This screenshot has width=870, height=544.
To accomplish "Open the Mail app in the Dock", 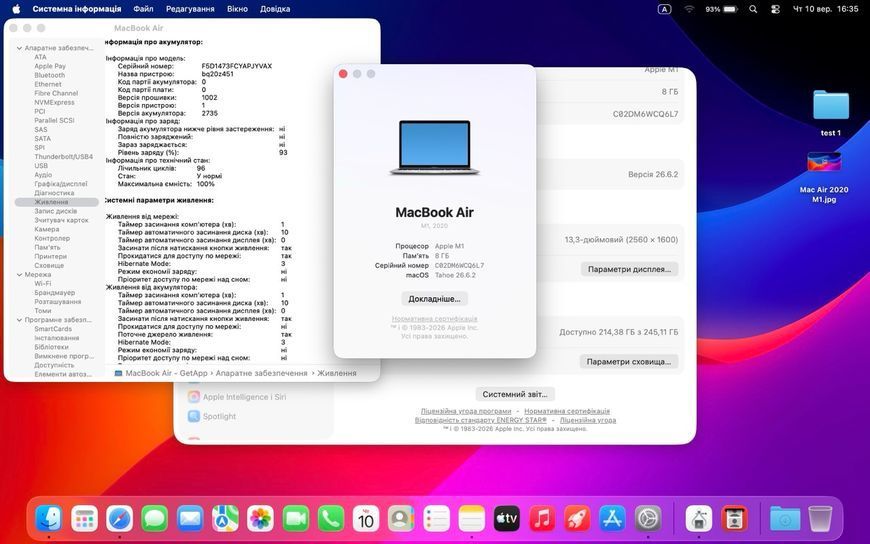I will coord(190,520).
